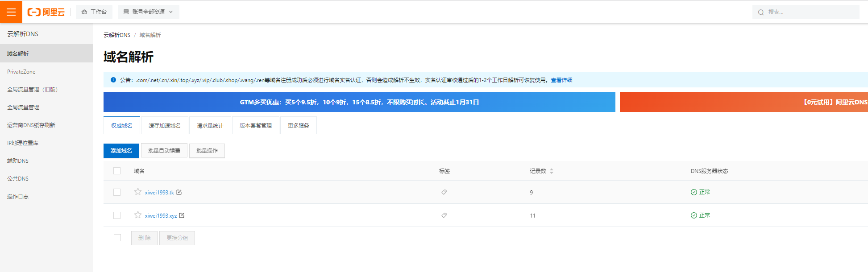The width and height of the screenshot is (868, 272).
Task: Open the hamburger navigation menu
Action: [x=11, y=12]
